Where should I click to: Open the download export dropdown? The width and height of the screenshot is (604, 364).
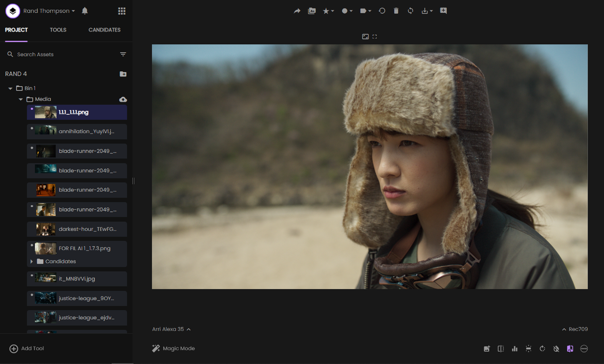427,11
